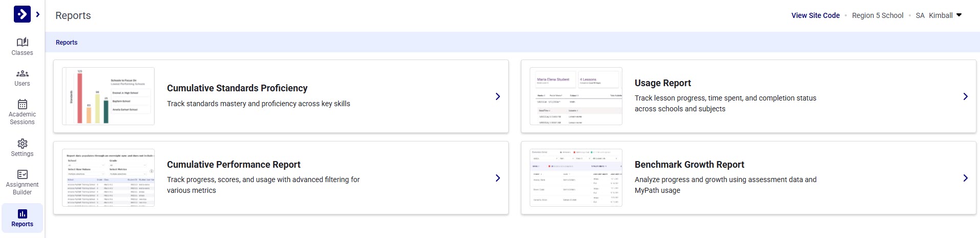980x238 pixels.
Task: Open the Classes book icon
Action: point(22,42)
